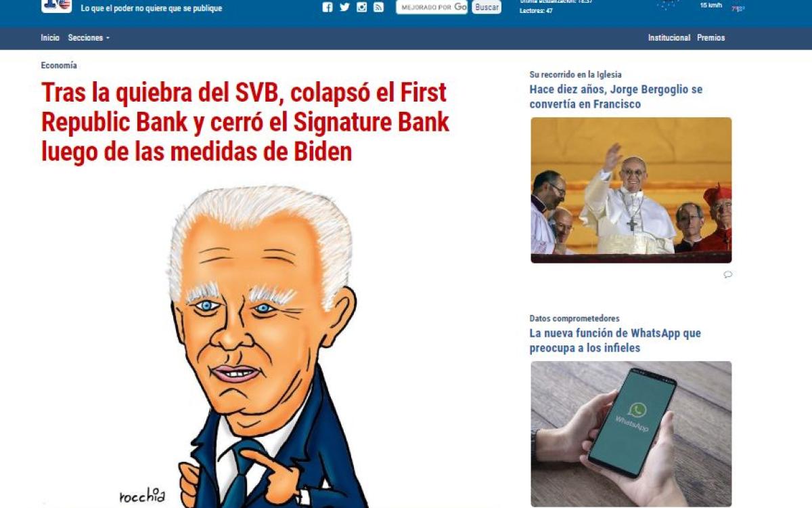Visit the Instagram icon link
Viewport: 812px width, 508px height.
362,7
